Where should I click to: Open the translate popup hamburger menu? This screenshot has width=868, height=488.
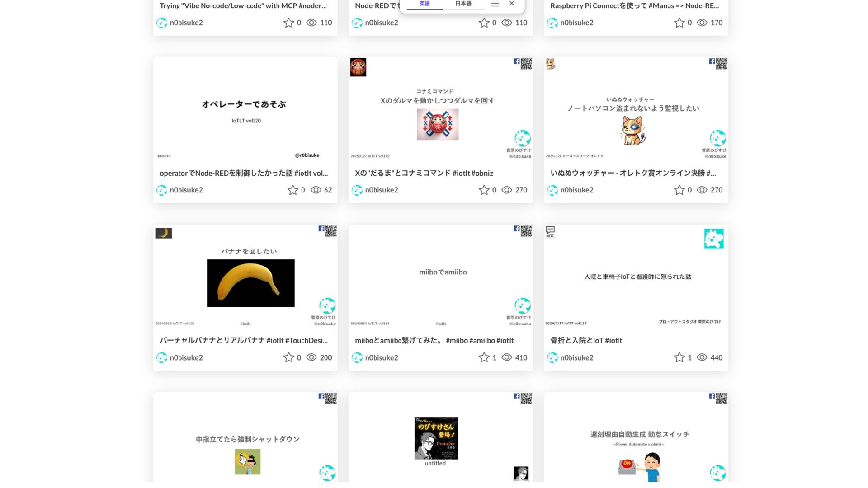pos(495,4)
